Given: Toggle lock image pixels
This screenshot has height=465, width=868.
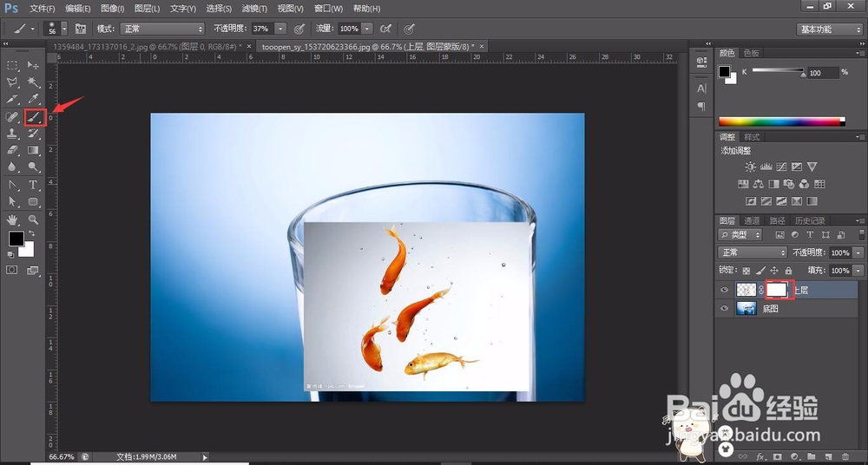Looking at the screenshot, I should pos(760,271).
